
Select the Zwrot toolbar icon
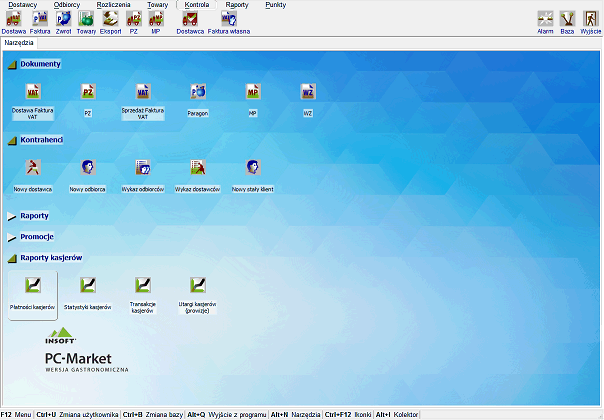pyautogui.click(x=64, y=23)
